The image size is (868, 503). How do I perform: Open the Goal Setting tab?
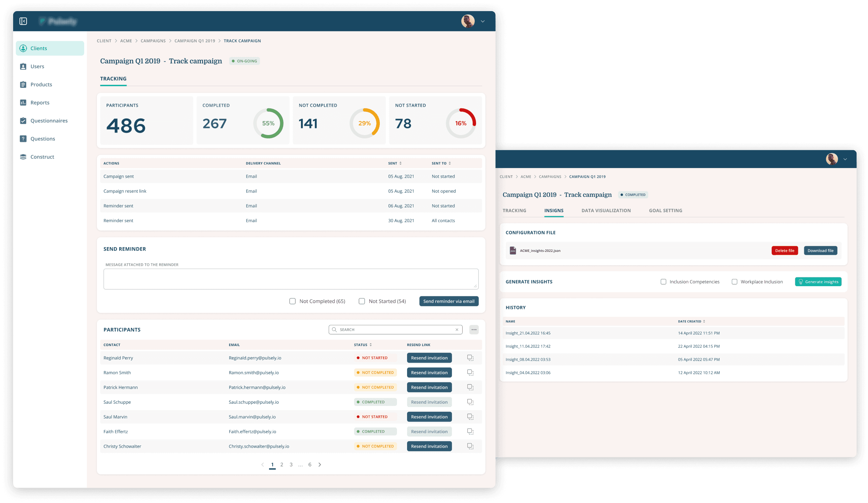[665, 210]
